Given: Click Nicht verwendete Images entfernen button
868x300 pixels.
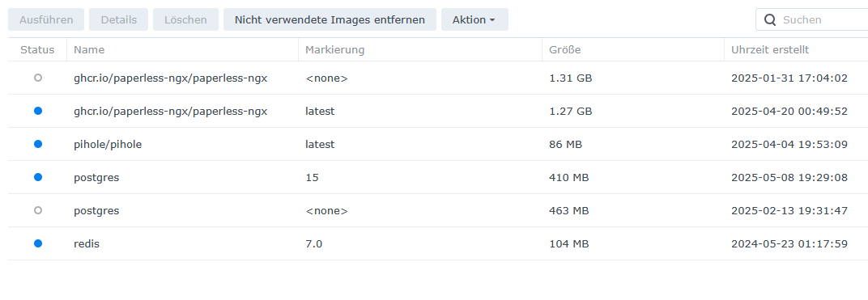Looking at the screenshot, I should click(330, 19).
